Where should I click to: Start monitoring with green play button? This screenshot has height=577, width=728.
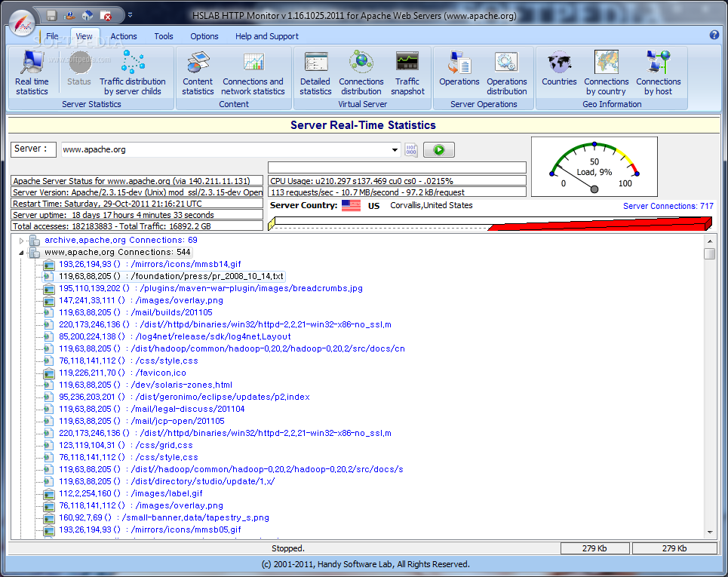pyautogui.click(x=439, y=150)
